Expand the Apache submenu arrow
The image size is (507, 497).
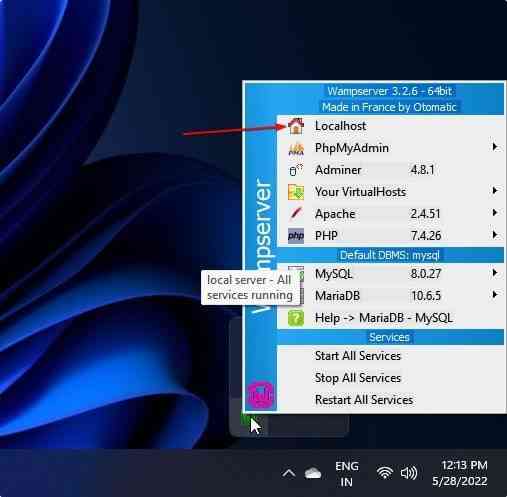pos(495,212)
